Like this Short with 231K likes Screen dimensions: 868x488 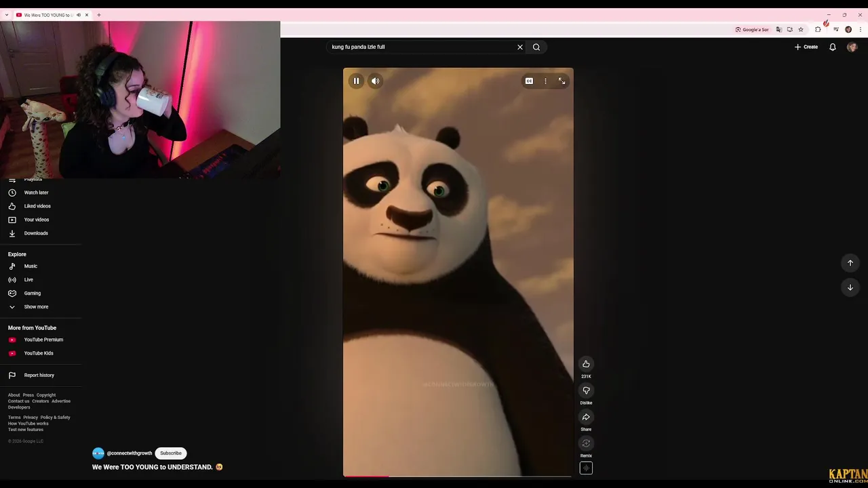pos(586,364)
